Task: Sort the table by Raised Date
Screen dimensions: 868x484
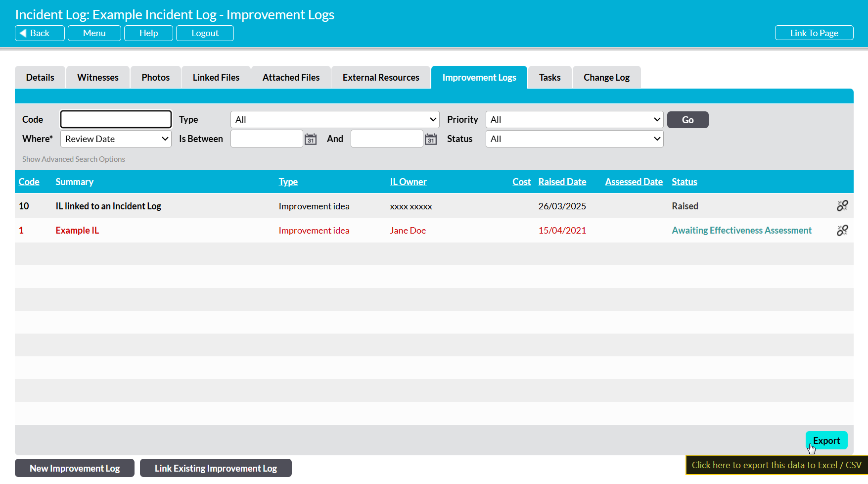Action: [x=562, y=182]
